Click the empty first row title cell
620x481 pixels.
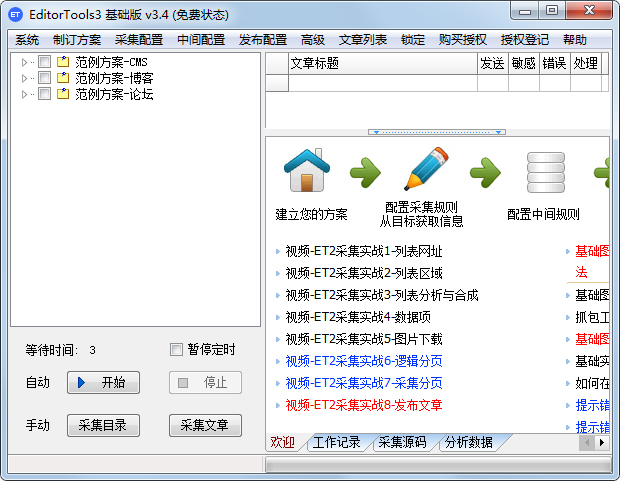pyautogui.click(x=383, y=83)
